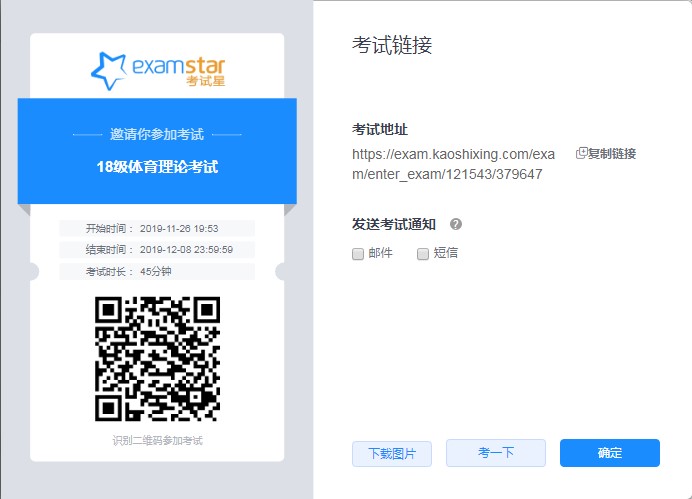
Task: Click the 考试链接 dialog heading
Action: point(392,46)
